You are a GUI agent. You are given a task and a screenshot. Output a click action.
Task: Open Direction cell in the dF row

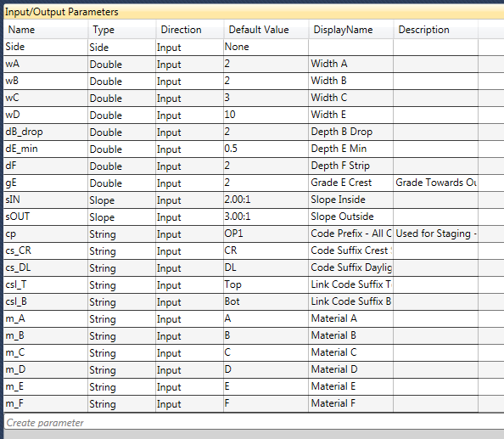click(190, 166)
